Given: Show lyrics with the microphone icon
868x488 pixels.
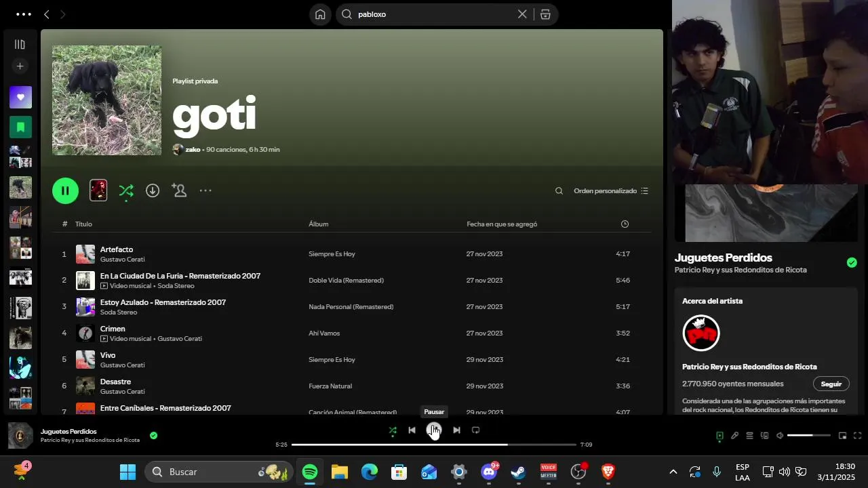Looking at the screenshot, I should click(734, 436).
